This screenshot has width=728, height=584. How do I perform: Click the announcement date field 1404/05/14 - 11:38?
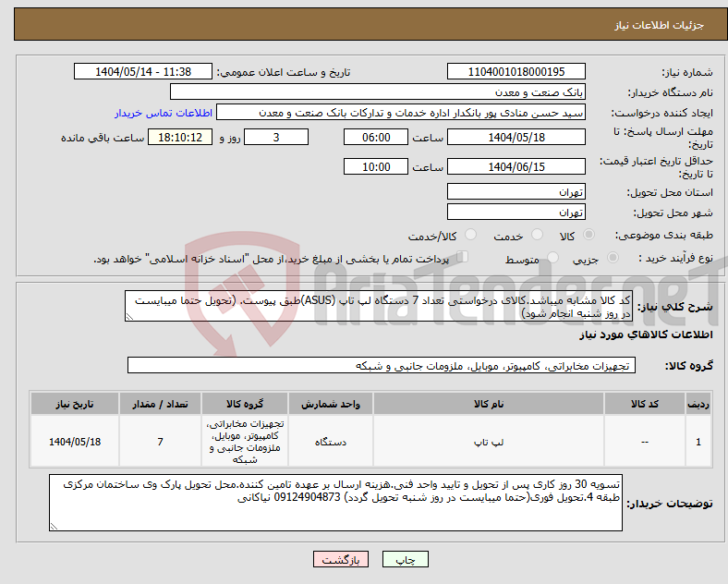pyautogui.click(x=143, y=71)
